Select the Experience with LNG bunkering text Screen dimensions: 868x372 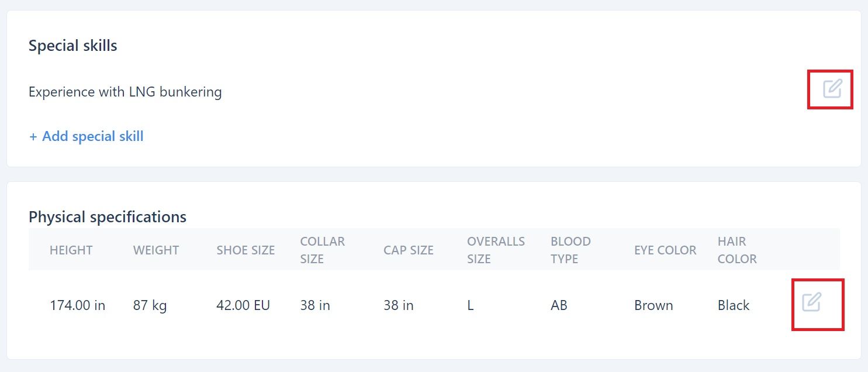coord(125,92)
